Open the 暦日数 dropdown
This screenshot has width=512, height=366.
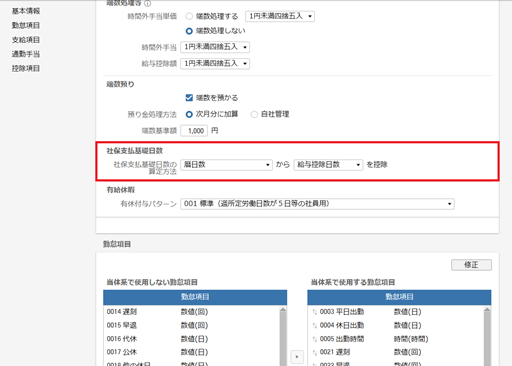(226, 165)
